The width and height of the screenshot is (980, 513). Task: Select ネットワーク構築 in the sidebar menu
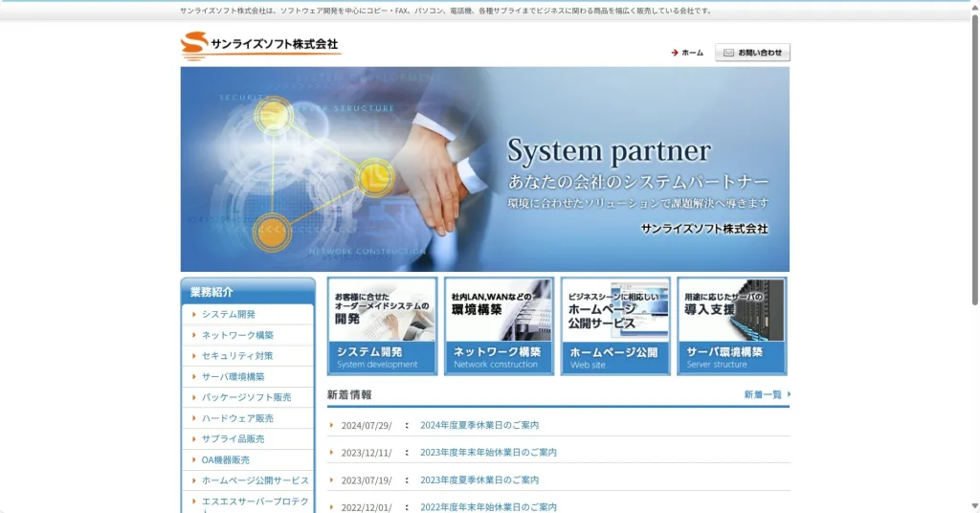point(237,335)
